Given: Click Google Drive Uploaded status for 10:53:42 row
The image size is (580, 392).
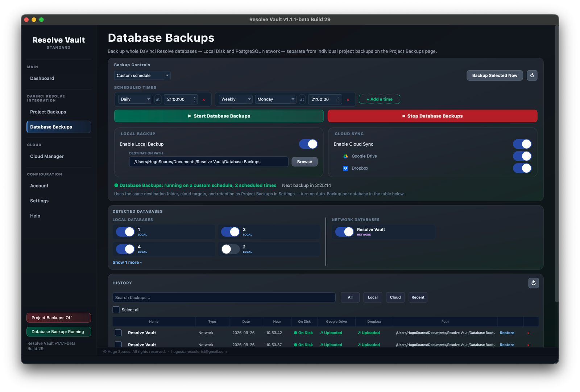Looking at the screenshot, I should point(331,333).
